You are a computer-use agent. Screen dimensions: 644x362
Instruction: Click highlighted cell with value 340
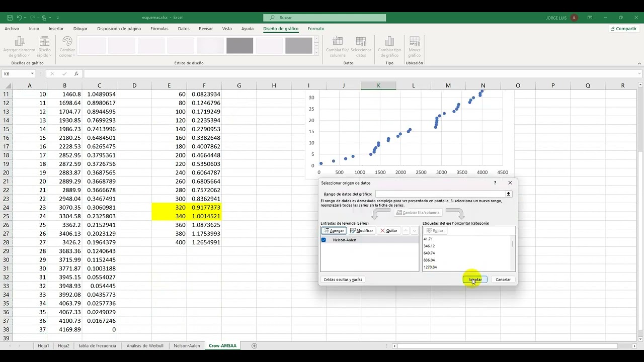click(x=169, y=216)
